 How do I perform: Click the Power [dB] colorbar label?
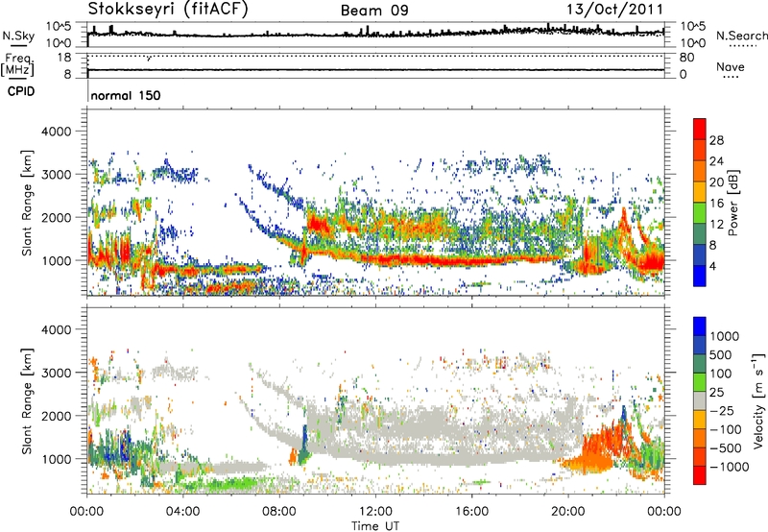(732, 203)
